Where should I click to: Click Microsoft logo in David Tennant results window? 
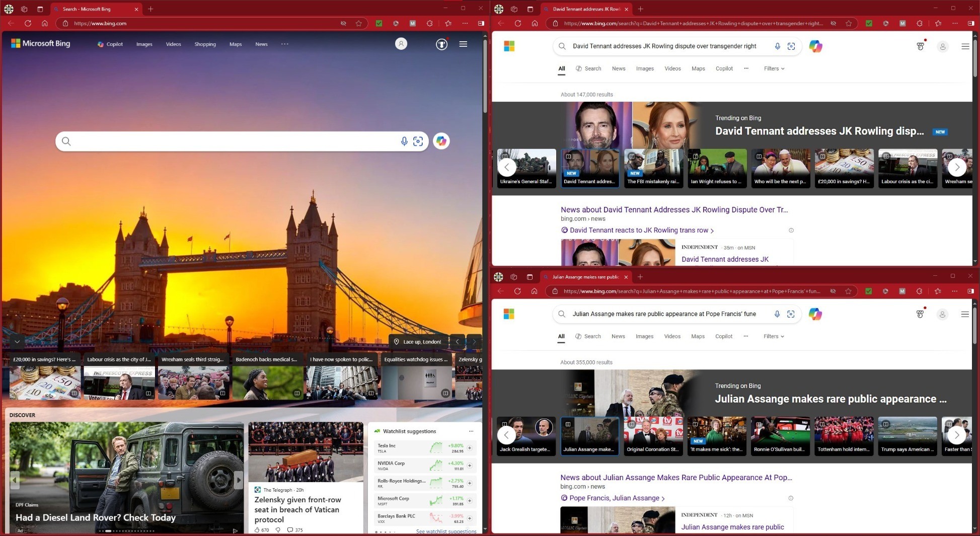point(509,46)
